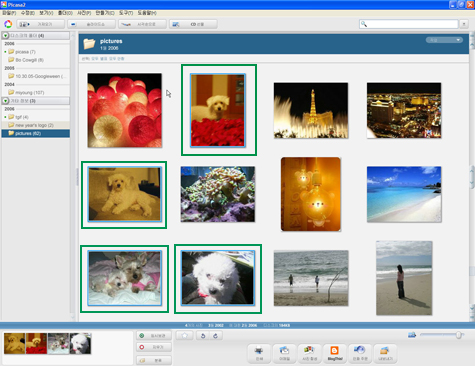Click the folder list vertical scrollbar
Screen dimensions: 475x366
[x=73, y=176]
